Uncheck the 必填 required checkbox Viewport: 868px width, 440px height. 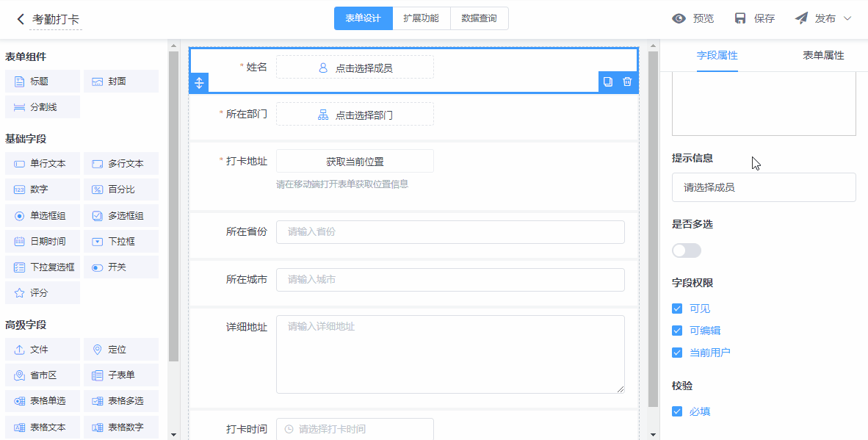pyautogui.click(x=677, y=411)
